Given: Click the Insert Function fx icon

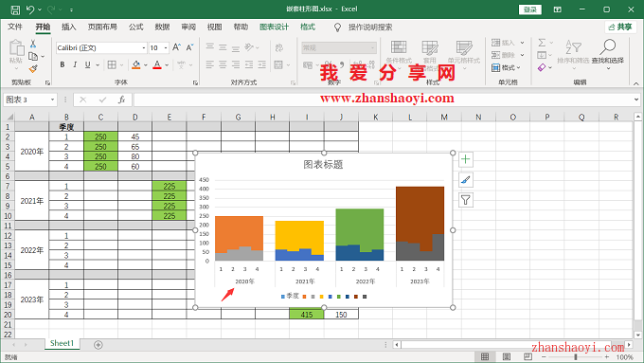Looking at the screenshot, I should [x=121, y=100].
